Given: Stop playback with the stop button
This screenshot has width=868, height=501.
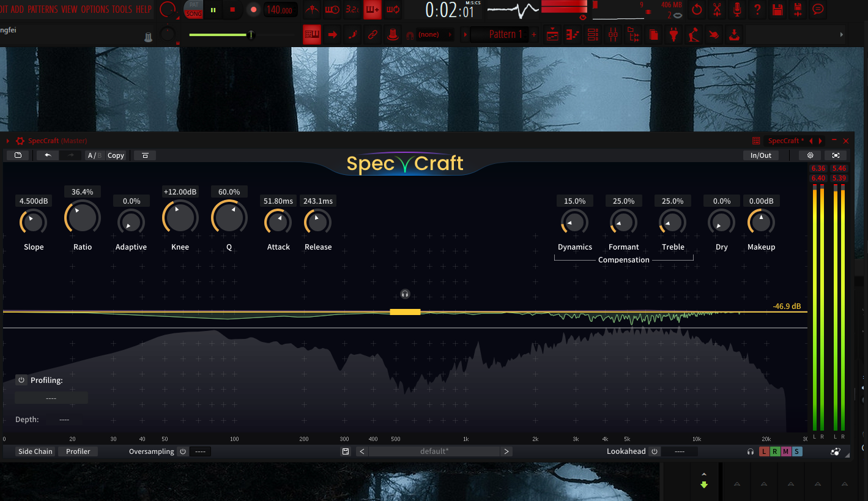Looking at the screenshot, I should [x=232, y=10].
